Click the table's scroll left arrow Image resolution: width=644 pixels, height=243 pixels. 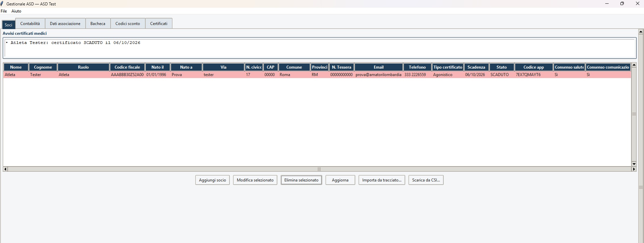[x=5, y=169]
